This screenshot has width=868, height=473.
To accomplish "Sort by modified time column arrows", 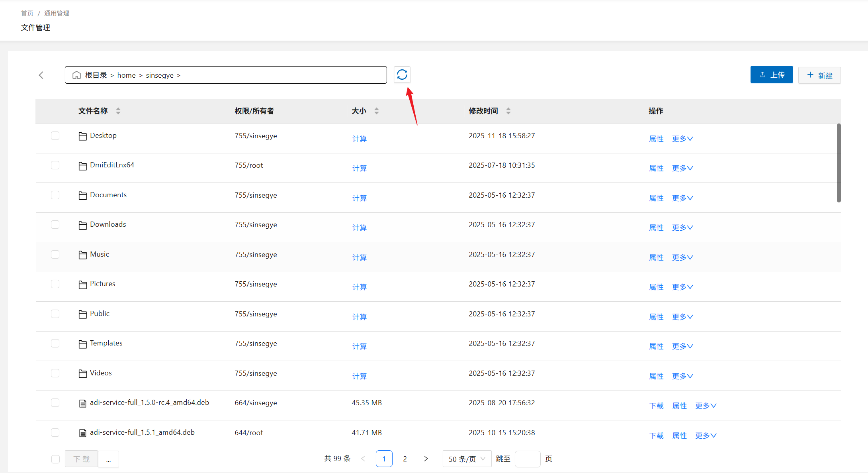I will [x=508, y=111].
